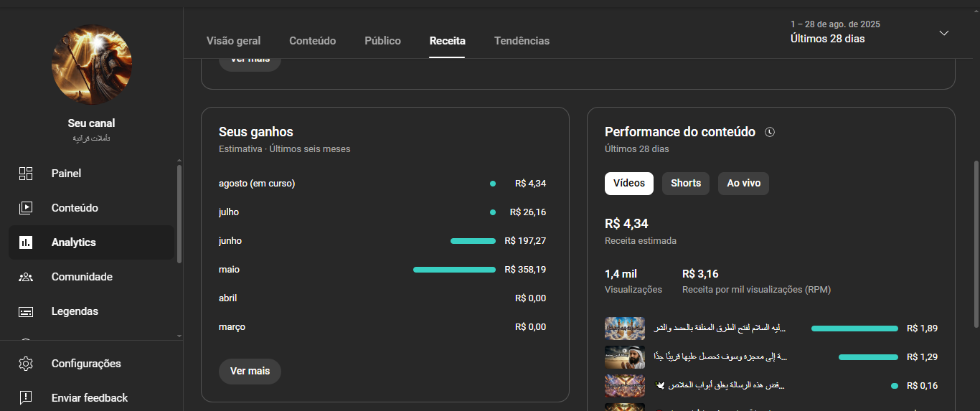
Task: Click the junho earnings bar
Action: [473, 241]
